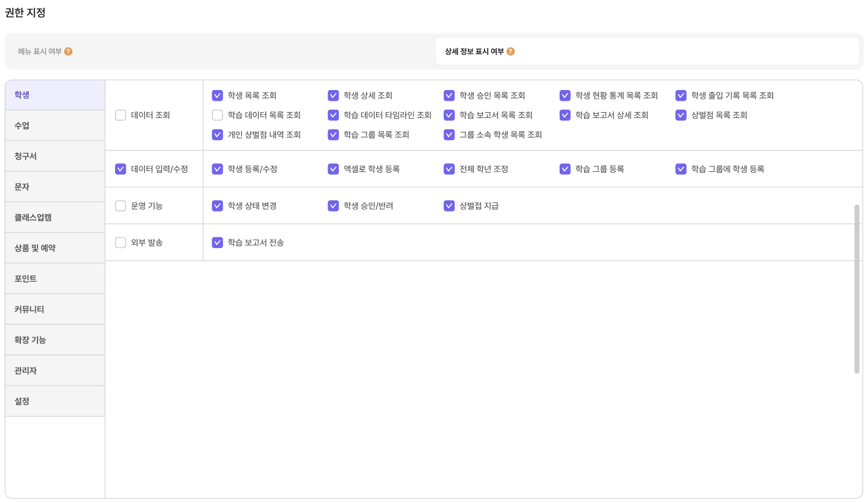Uncheck 학습 보고서 전송 checkbox
This screenshot has width=868, height=502.
pos(218,243)
